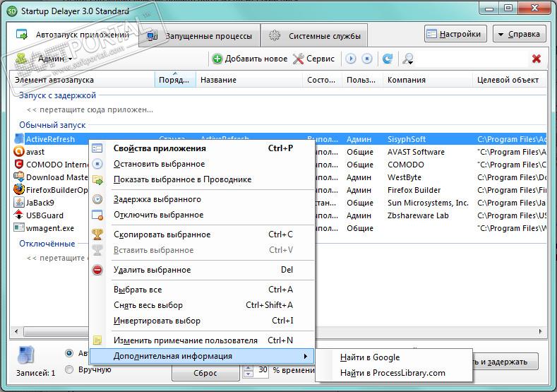
Task: Select the Вручную radio button
Action: (70, 369)
